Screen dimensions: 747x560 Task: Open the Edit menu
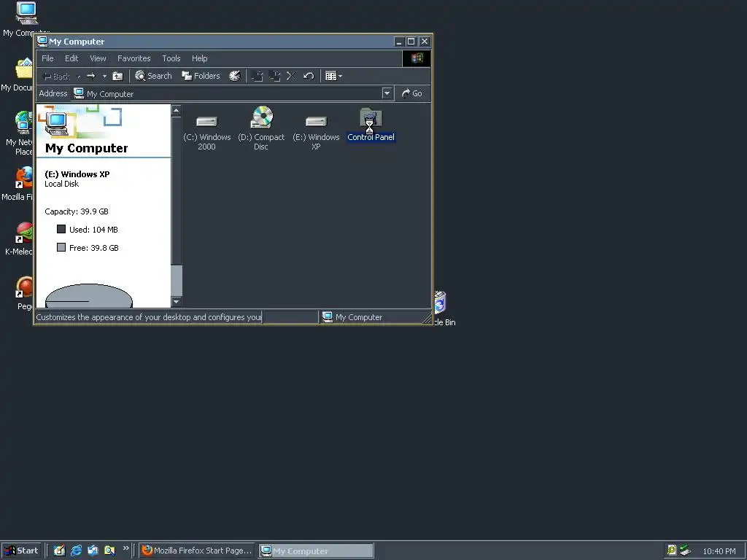tap(71, 58)
